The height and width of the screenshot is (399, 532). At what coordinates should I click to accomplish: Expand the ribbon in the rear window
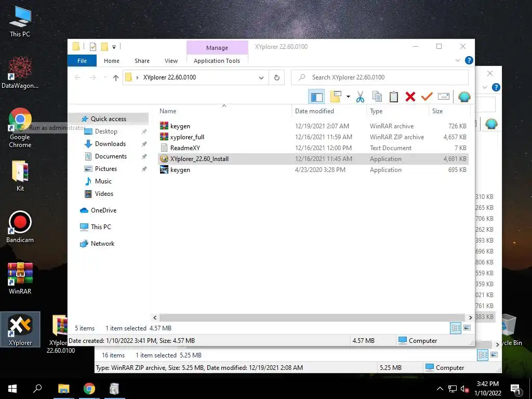tap(485, 87)
